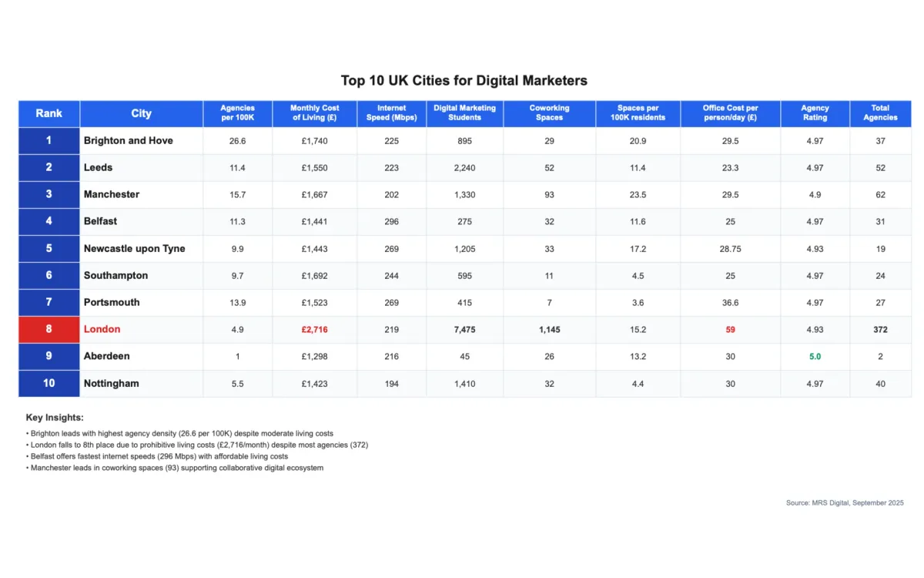Click the Coworking Spaces column header
This screenshot has height=578, width=924.
[x=549, y=113]
